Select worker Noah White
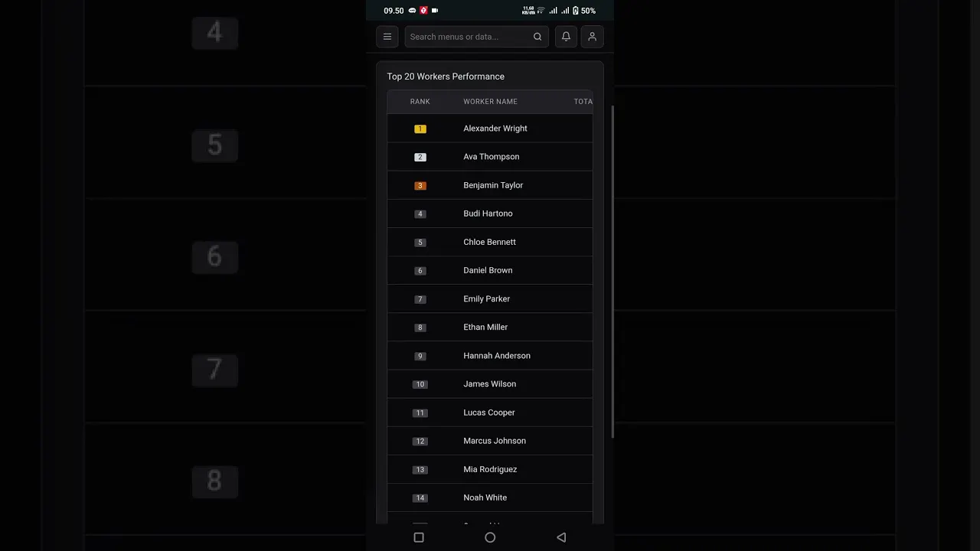The height and width of the screenshot is (551, 980). (485, 497)
